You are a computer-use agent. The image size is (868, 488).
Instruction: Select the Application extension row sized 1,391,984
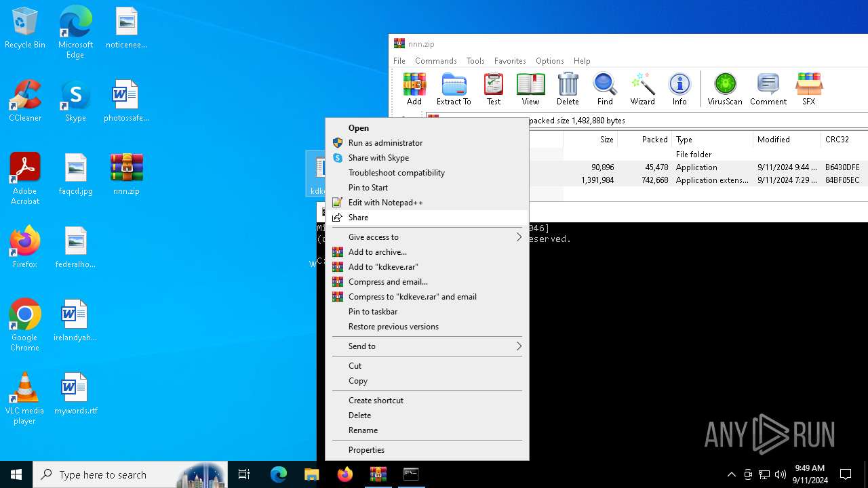pyautogui.click(x=698, y=180)
